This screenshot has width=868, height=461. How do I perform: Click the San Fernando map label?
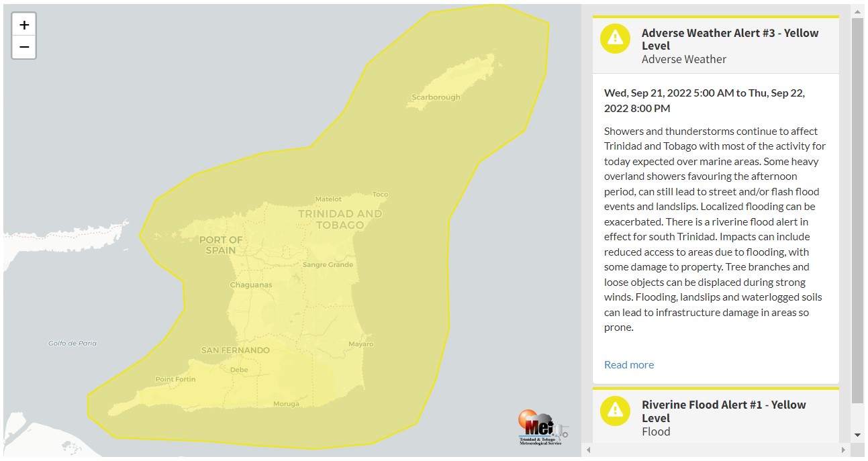[236, 350]
